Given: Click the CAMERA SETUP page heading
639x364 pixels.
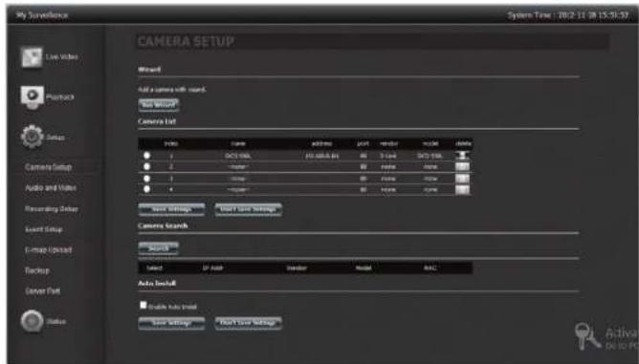Looking at the screenshot, I should [x=186, y=41].
